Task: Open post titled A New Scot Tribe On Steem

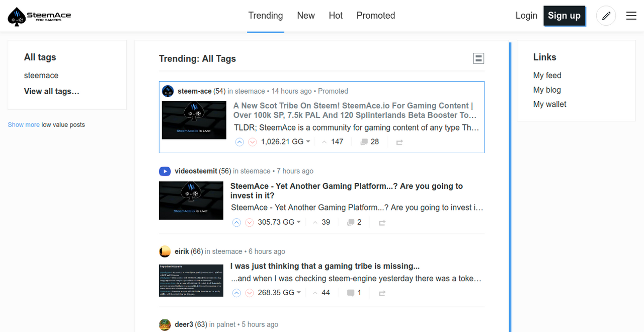Action: click(355, 110)
